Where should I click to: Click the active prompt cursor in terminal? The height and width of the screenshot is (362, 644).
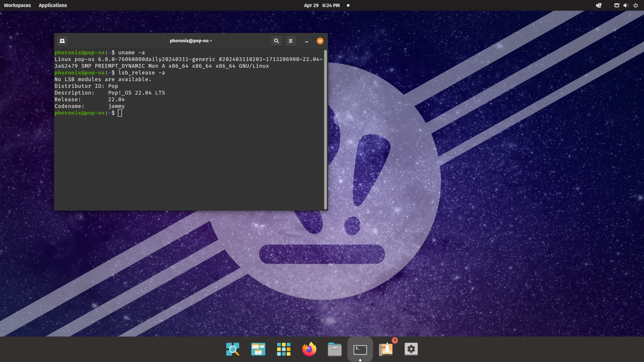tap(120, 113)
